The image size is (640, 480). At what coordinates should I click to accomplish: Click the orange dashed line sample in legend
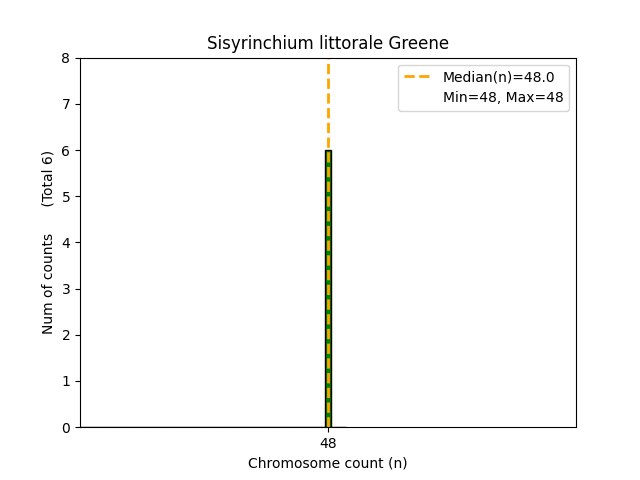pyautogui.click(x=418, y=77)
